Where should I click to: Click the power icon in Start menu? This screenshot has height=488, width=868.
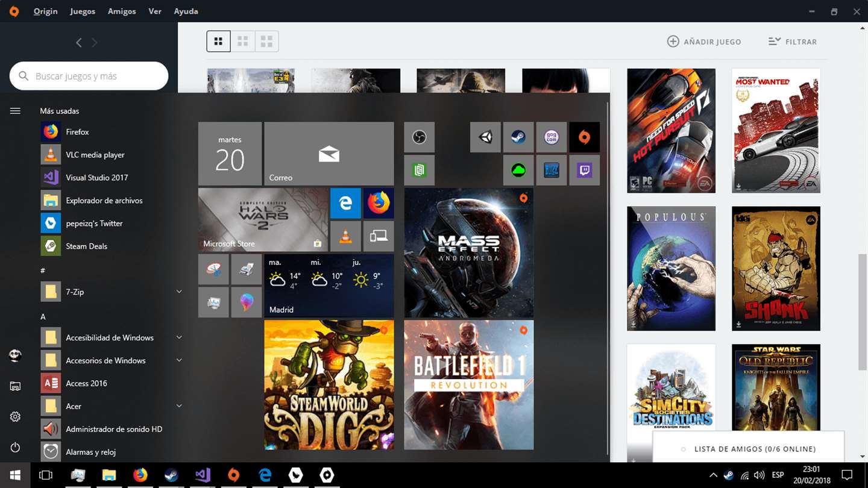[x=15, y=448]
